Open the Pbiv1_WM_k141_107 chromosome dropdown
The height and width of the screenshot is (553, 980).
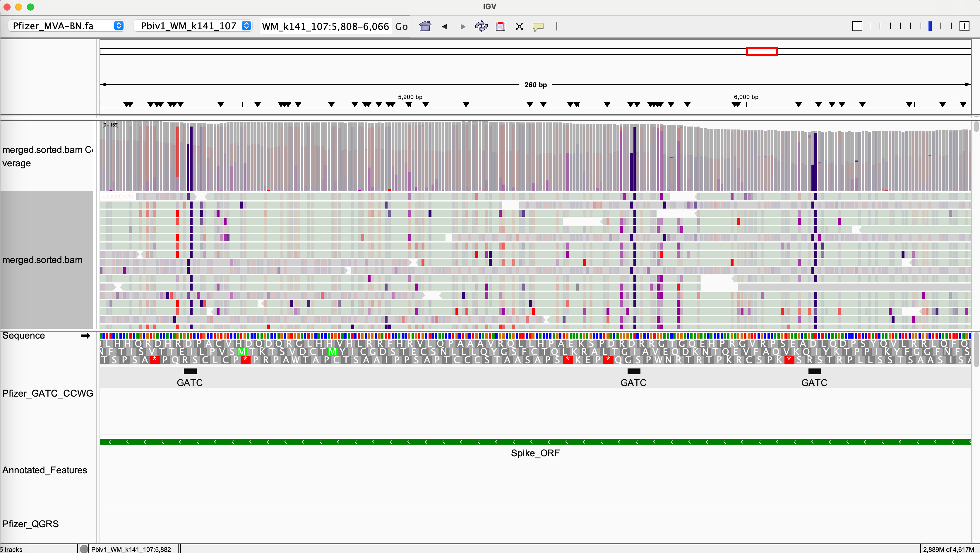click(x=194, y=26)
